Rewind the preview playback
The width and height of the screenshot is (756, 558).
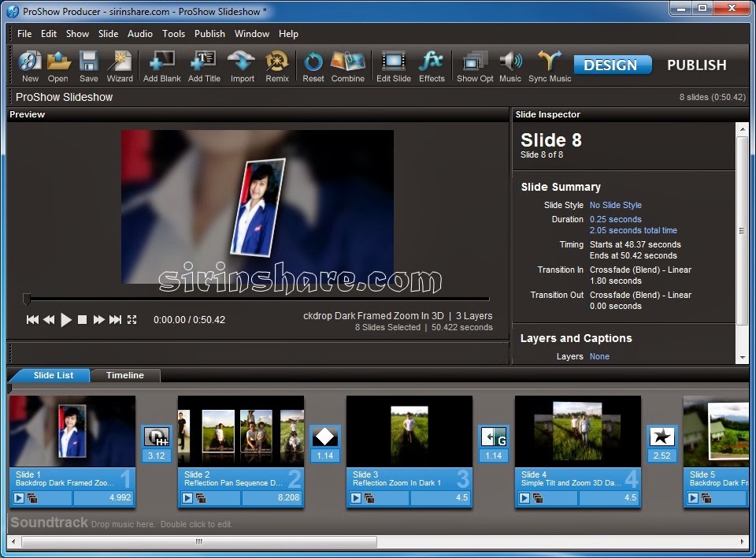click(49, 319)
